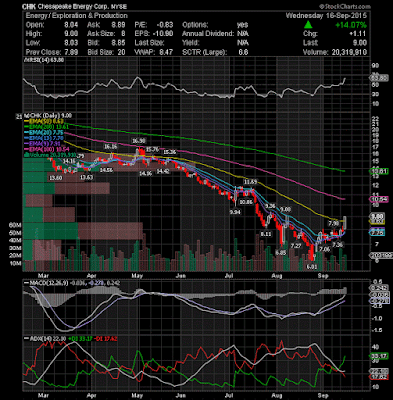393x400 pixels.
Task: Click the 7.27 price label
Action: click(x=296, y=246)
